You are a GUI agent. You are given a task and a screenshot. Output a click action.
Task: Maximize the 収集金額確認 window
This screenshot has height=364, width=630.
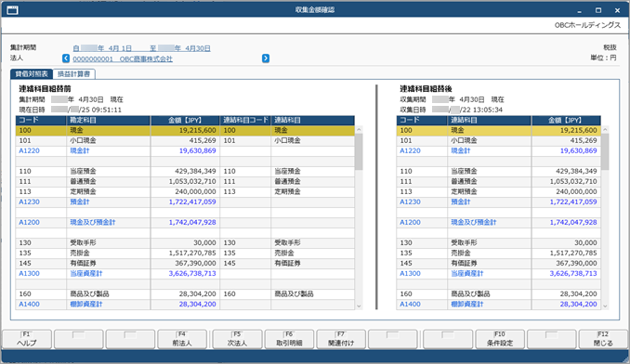[x=598, y=10]
